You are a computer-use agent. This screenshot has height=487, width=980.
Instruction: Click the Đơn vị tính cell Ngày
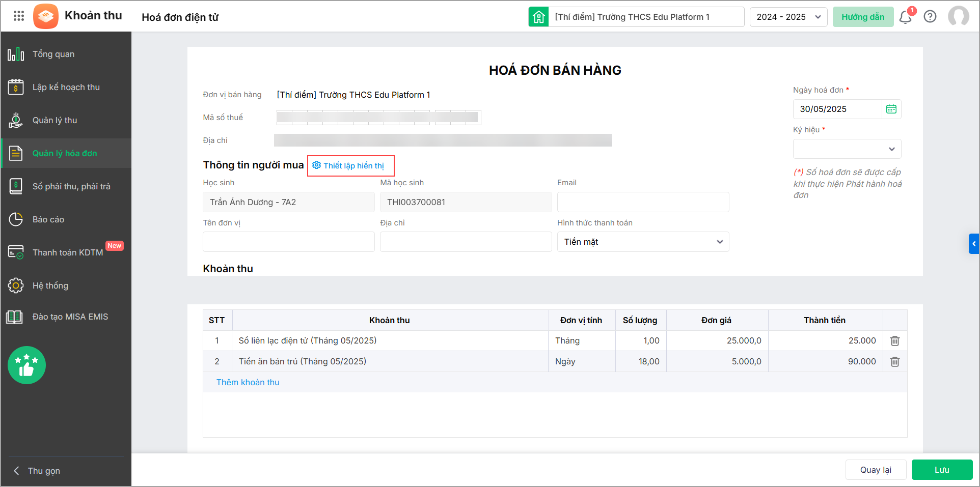582,362
